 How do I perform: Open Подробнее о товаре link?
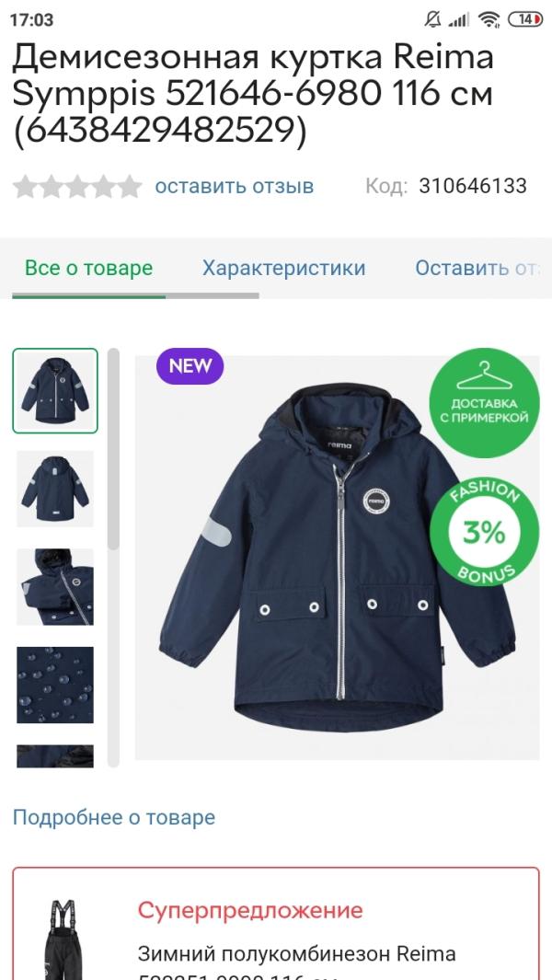pyautogui.click(x=114, y=817)
